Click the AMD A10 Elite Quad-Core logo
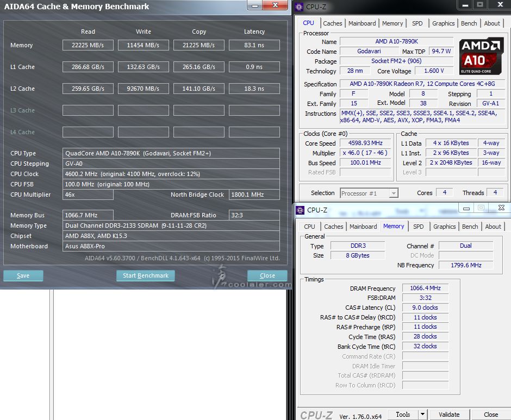The width and height of the screenshot is (511, 420). point(481,56)
